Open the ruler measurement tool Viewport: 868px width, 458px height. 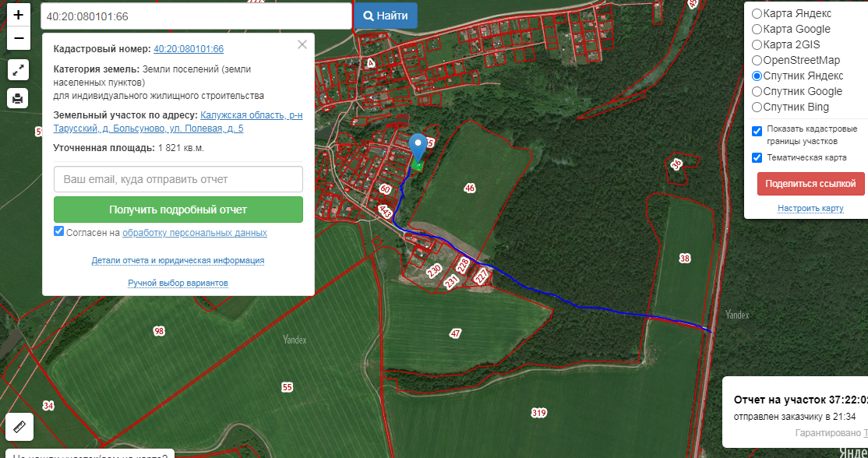click(19, 428)
